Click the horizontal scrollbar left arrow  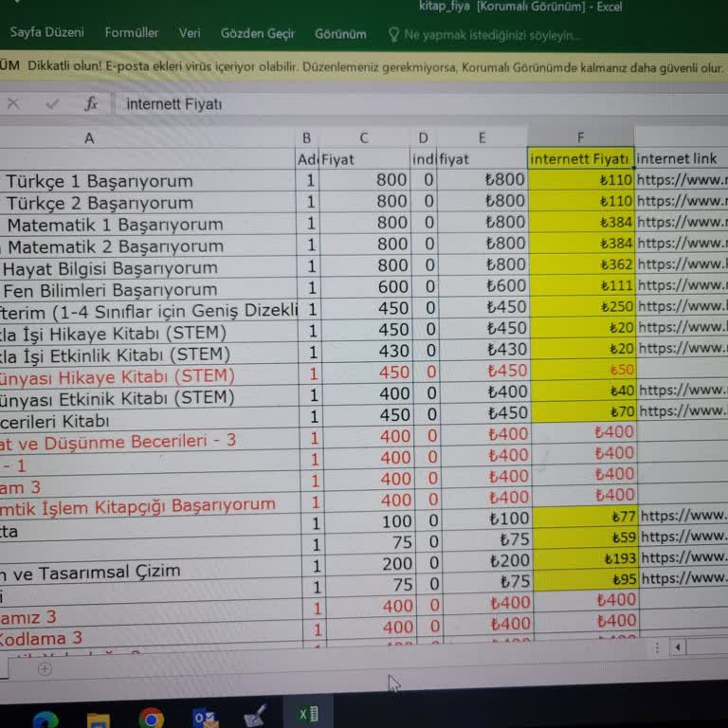[x=678, y=647]
